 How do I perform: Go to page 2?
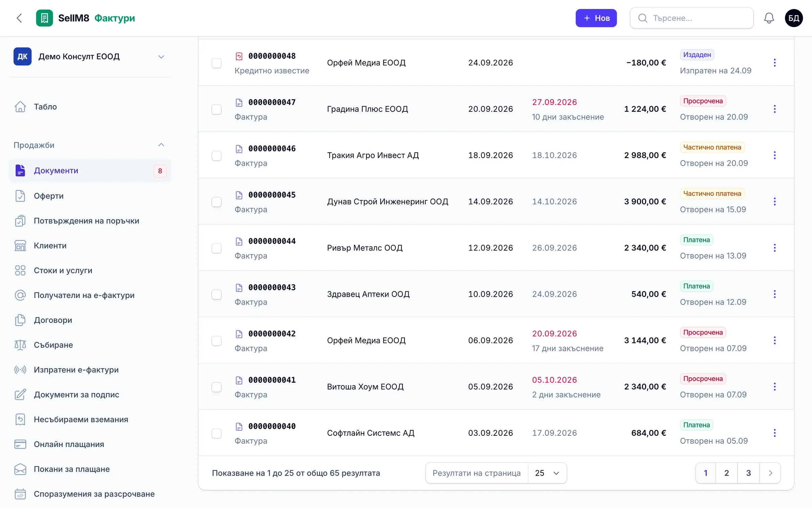(726, 473)
